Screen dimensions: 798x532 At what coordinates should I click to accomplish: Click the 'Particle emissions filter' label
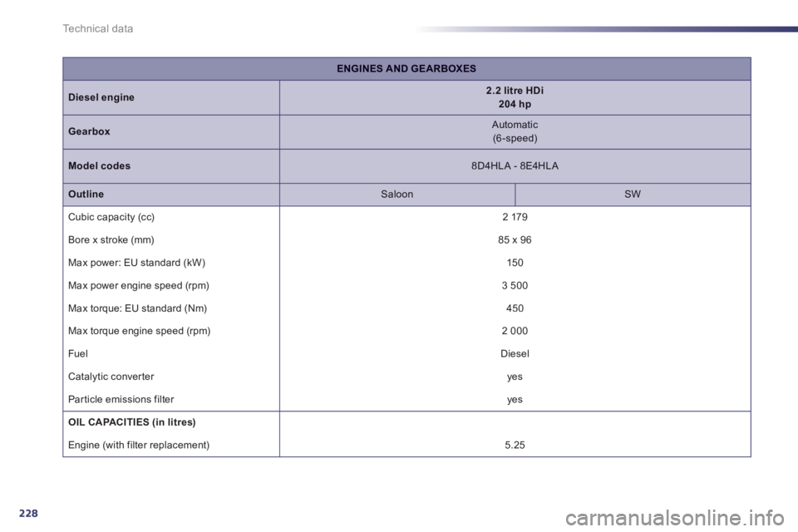coord(121,400)
